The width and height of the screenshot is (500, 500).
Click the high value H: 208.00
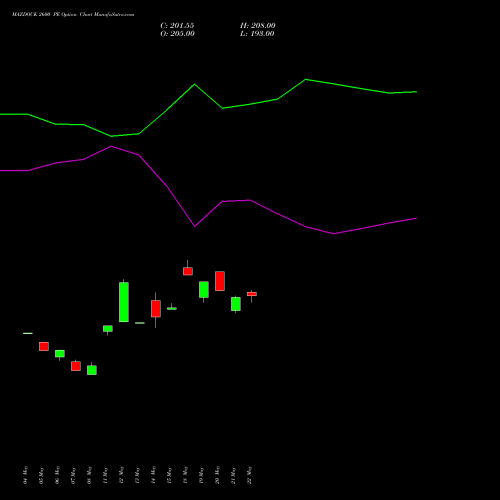click(x=258, y=26)
